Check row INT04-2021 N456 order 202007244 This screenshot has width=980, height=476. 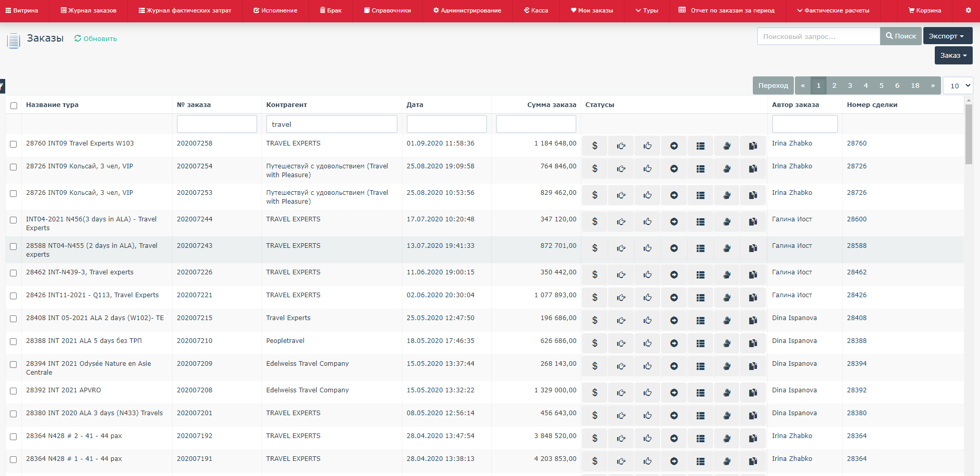point(14,220)
